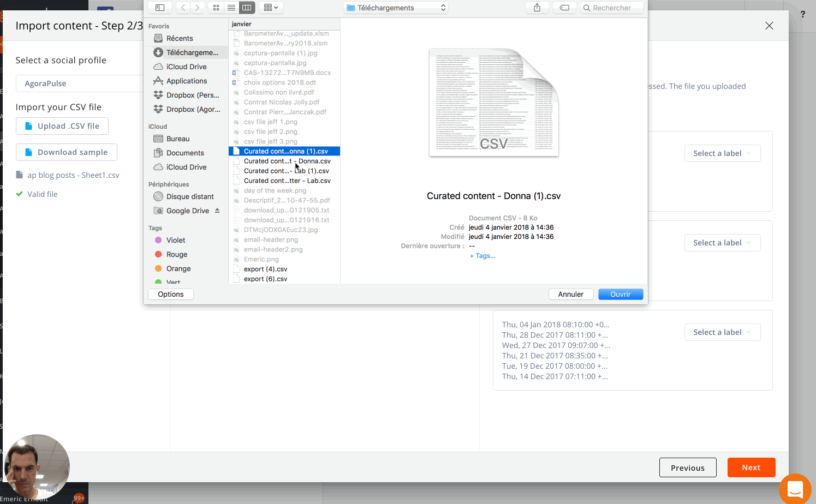Click the share icon in dialog toolbar
The image size is (816, 504).
point(537,8)
